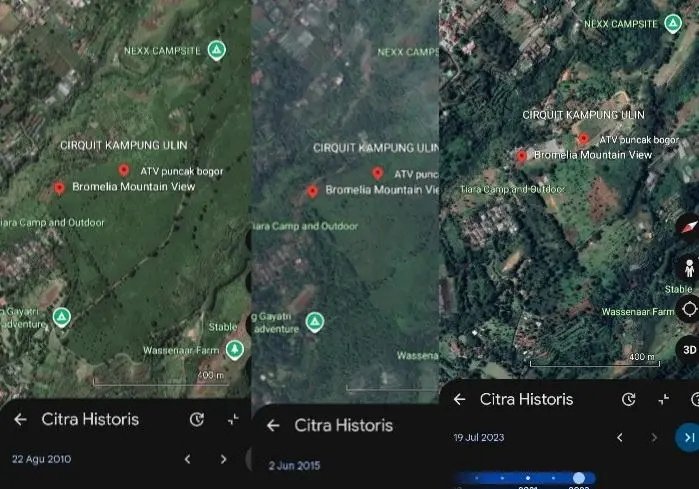Viewport: 699px width, 489px height.
Task: Tap the NEXX CAMPSITE camp icon in 2010 panel
Action: point(217,50)
